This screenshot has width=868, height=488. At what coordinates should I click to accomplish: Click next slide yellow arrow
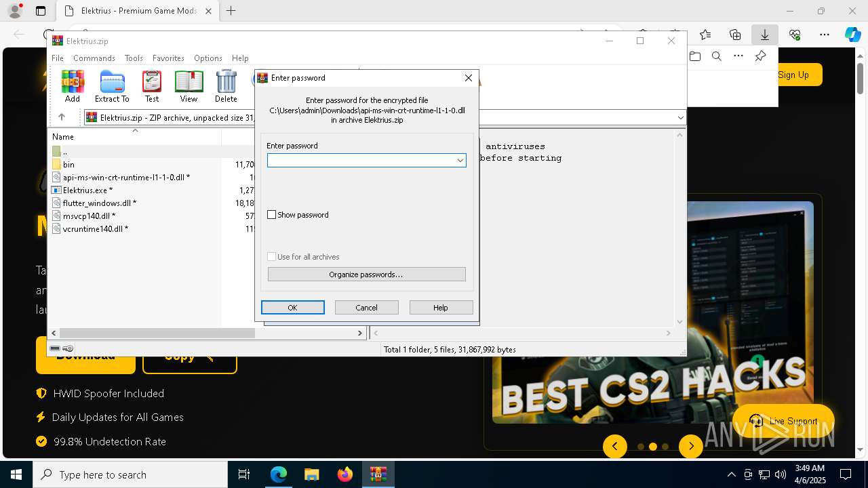[x=691, y=446]
